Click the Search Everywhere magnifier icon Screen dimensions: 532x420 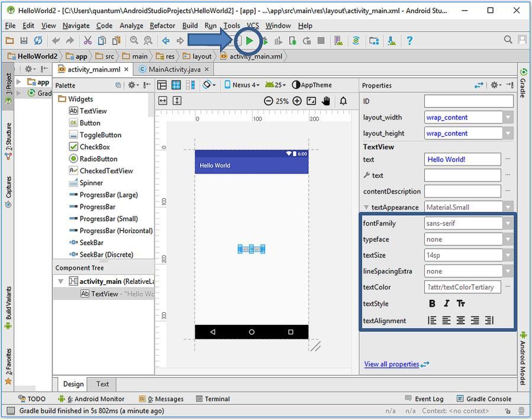pos(508,40)
